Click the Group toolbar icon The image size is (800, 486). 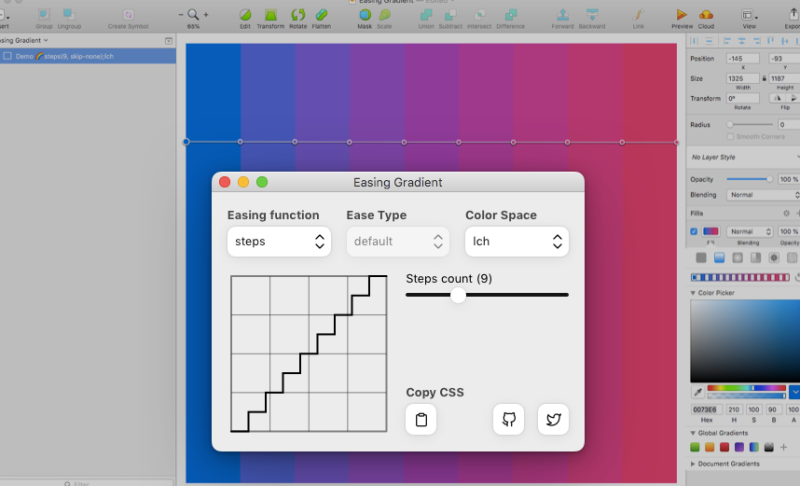click(44, 15)
